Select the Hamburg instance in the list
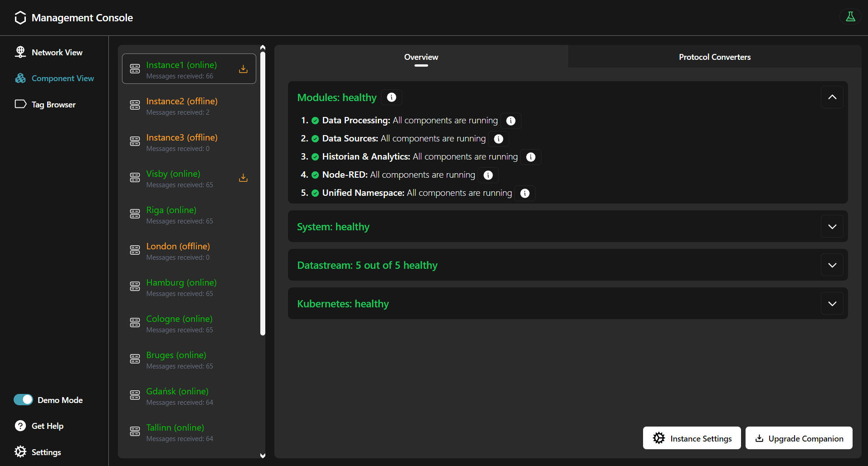 181,287
